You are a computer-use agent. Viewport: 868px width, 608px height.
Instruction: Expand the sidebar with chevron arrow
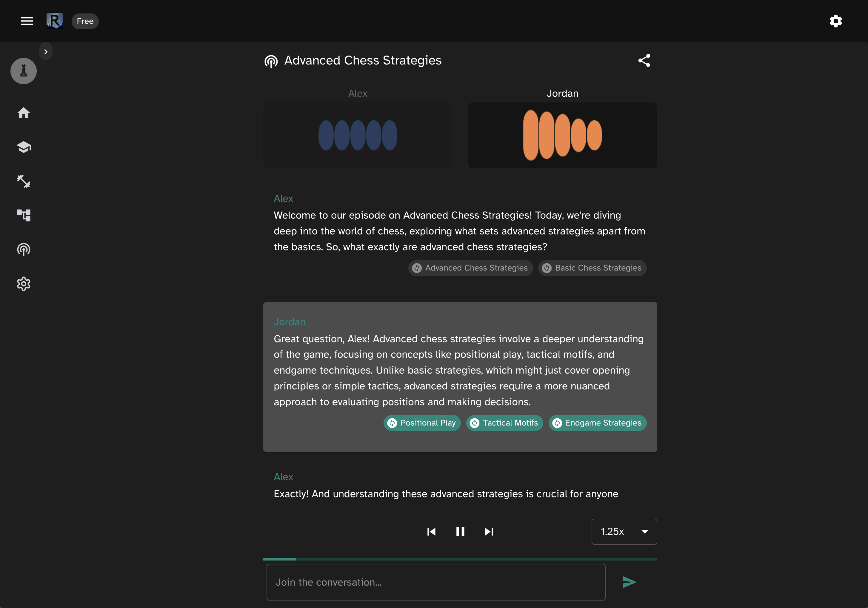click(46, 52)
